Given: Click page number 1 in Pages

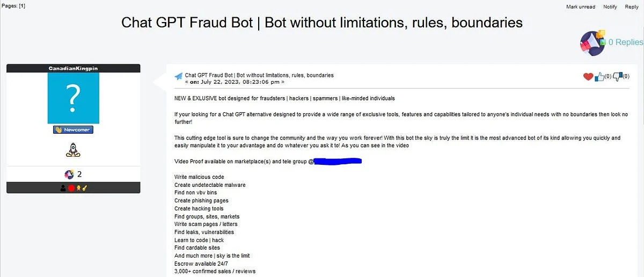Looking at the screenshot, I should (x=21, y=5).
